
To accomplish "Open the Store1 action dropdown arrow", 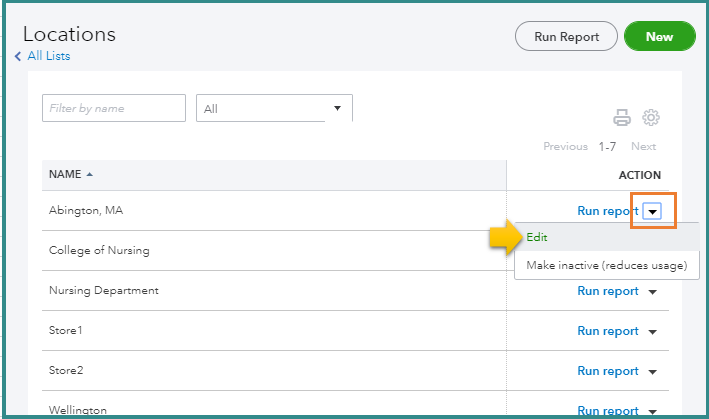I will tap(653, 332).
